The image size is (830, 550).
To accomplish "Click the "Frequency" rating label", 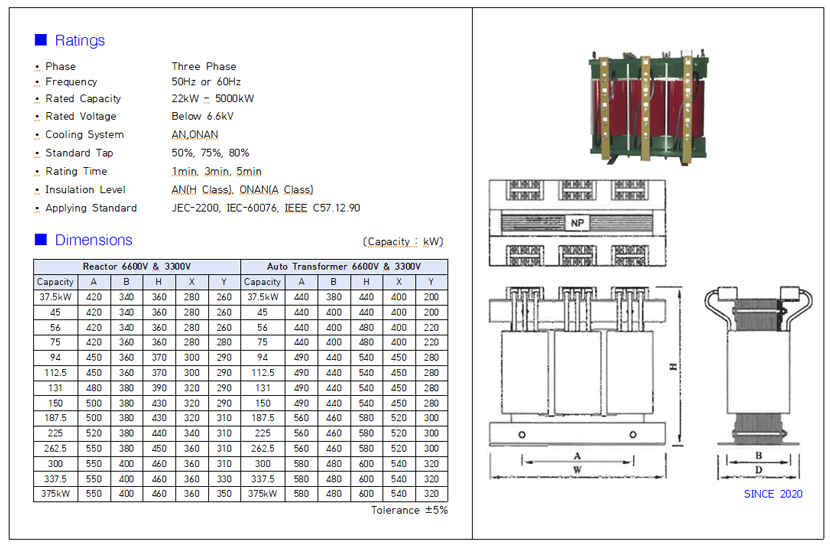I will (x=71, y=82).
